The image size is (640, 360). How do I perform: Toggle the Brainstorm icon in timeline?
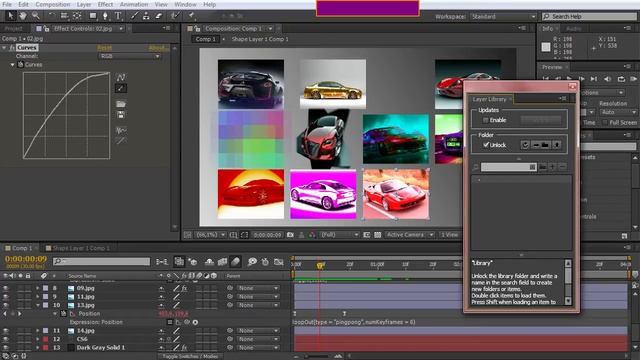pyautogui.click(x=252, y=262)
